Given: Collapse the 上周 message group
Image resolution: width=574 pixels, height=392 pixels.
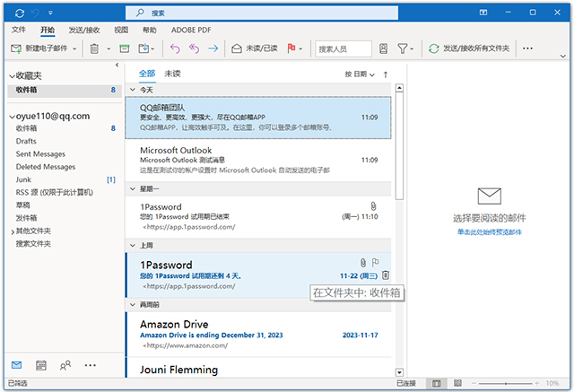Looking at the screenshot, I should pos(133,245).
